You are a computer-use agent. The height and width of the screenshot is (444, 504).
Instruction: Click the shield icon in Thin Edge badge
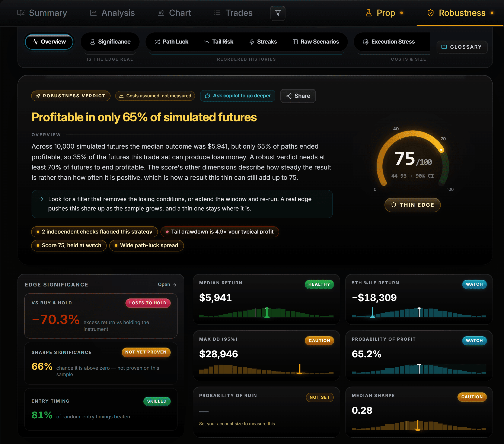tap(393, 205)
